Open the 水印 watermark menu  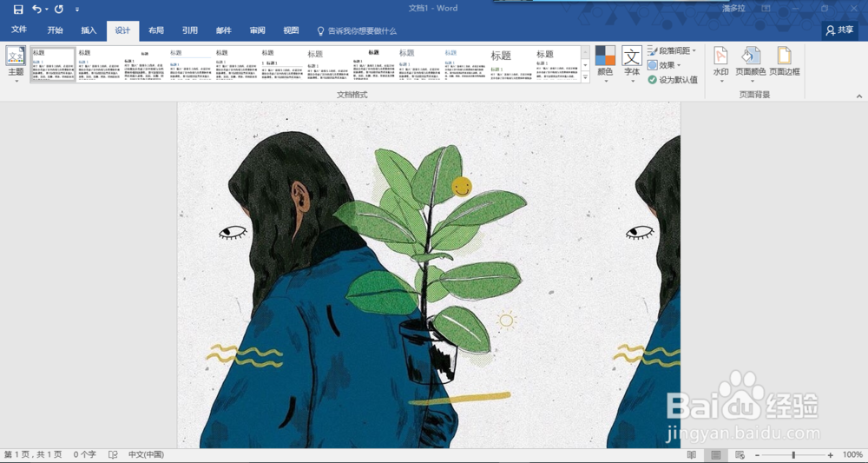tap(720, 64)
